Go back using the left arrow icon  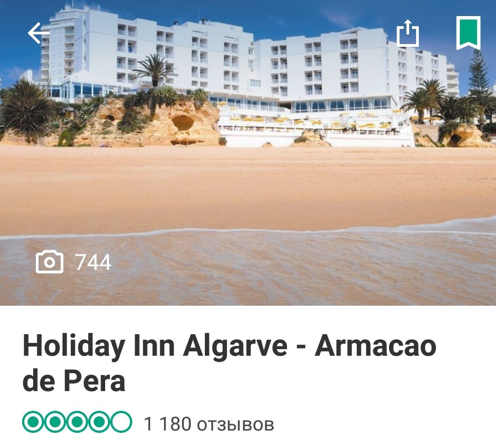click(x=39, y=33)
